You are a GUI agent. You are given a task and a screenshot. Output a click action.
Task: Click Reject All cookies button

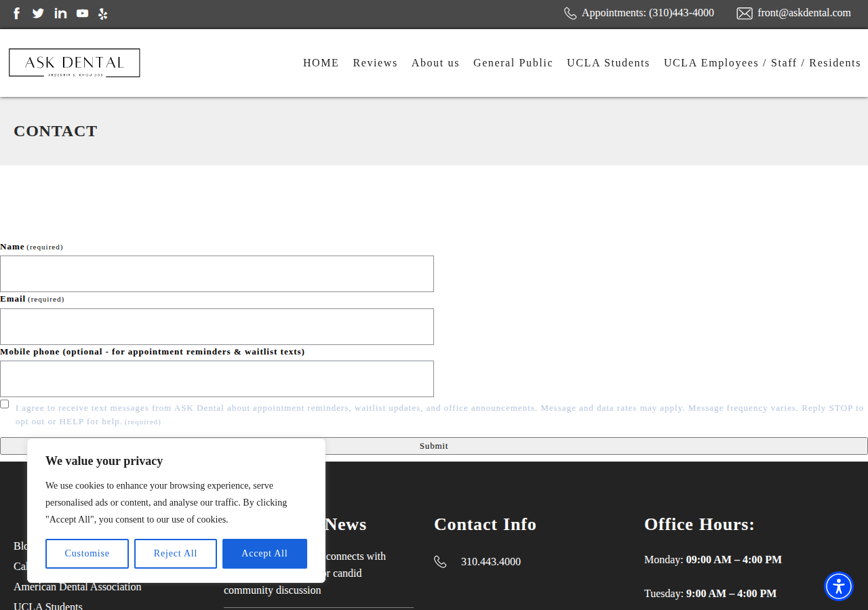176,554
